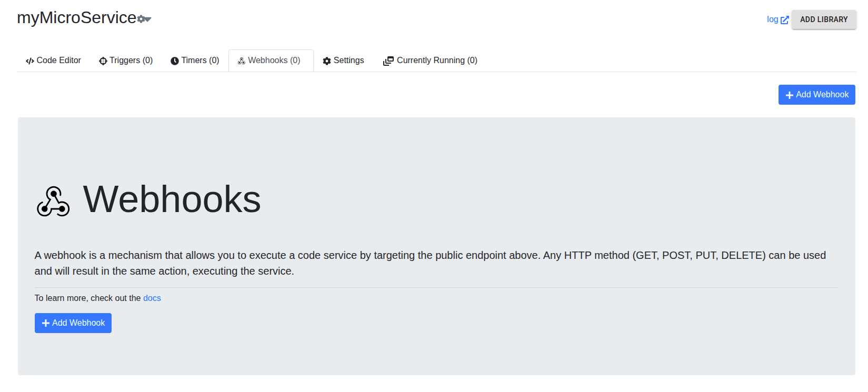Viewport: 868px width, 392px height.
Task: View the Currently Running (0) tab
Action: point(436,61)
